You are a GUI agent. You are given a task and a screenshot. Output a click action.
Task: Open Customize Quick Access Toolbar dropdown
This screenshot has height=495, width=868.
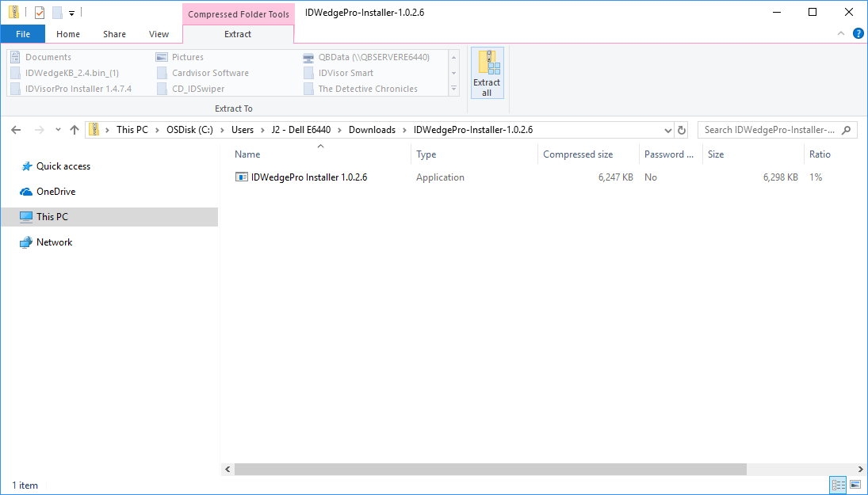click(71, 13)
